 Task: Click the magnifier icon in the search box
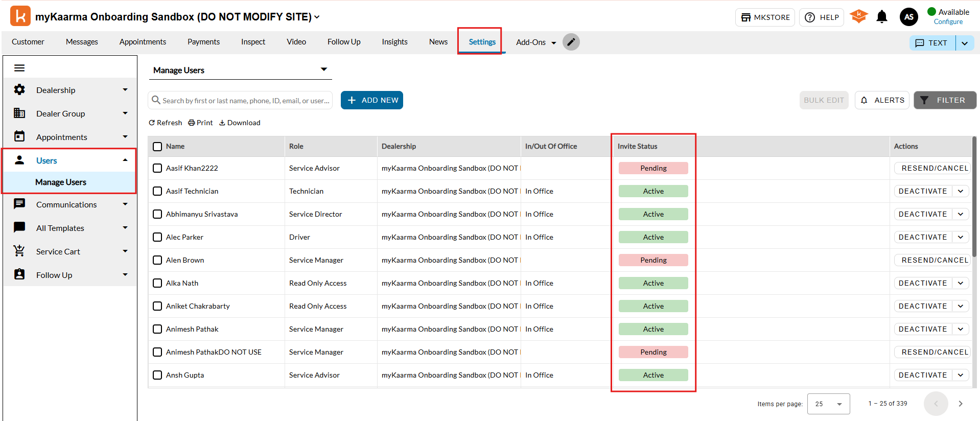tap(156, 100)
